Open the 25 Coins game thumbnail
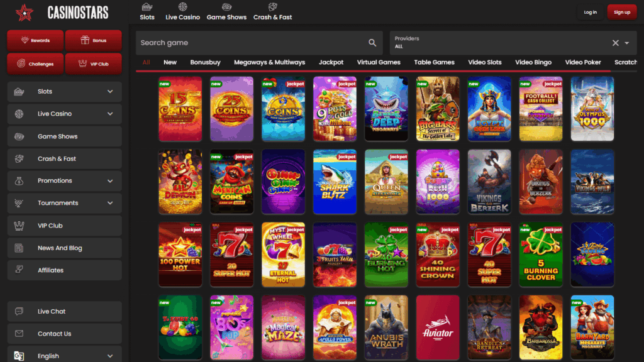Viewport: 644px width, 362px height. coord(231,109)
